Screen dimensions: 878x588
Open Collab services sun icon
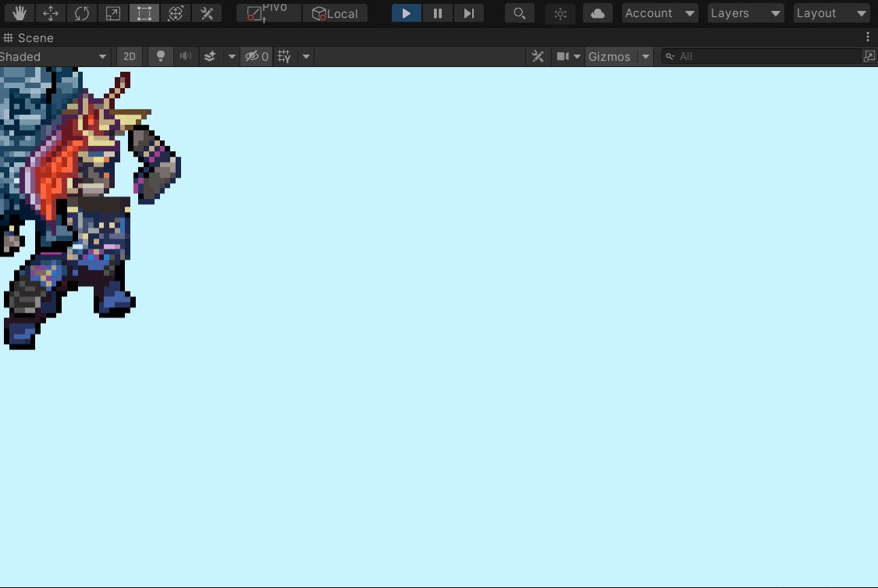click(x=560, y=13)
